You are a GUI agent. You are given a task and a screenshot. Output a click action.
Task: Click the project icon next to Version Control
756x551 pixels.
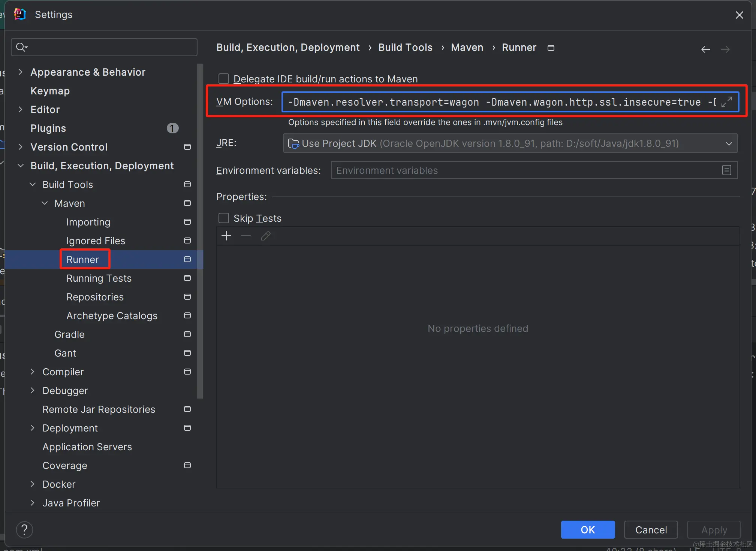click(x=187, y=147)
